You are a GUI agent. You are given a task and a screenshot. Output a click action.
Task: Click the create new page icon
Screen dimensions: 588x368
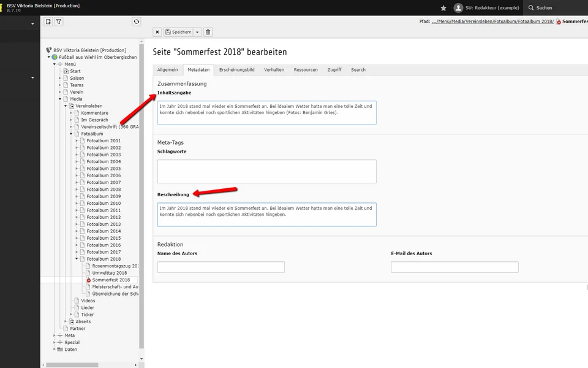48,21
